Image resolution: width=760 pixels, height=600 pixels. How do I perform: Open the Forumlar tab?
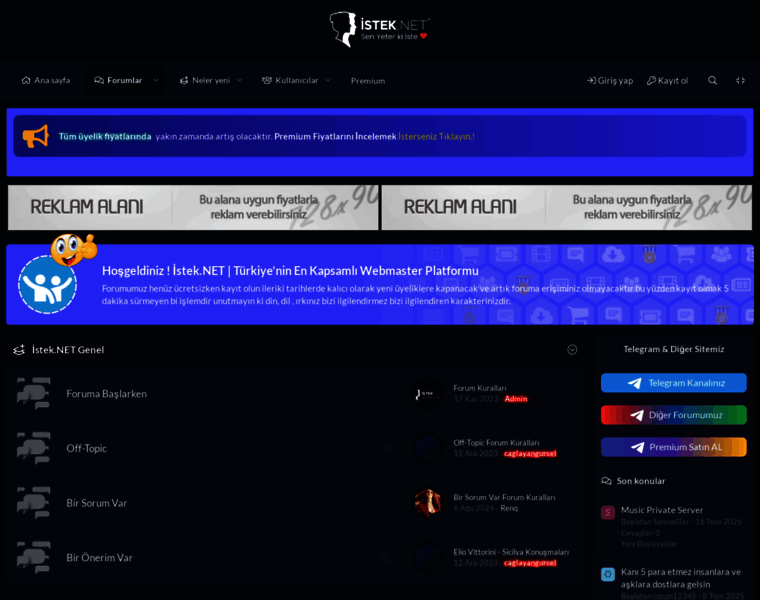pyautogui.click(x=118, y=80)
